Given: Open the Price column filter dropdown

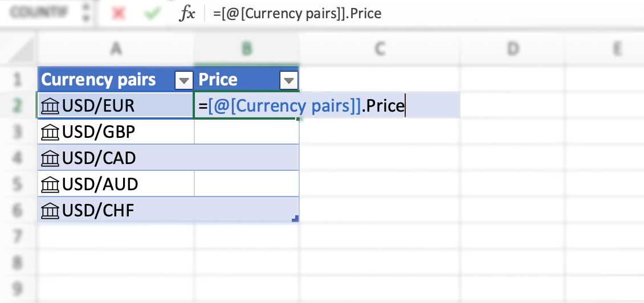Looking at the screenshot, I should click(288, 81).
